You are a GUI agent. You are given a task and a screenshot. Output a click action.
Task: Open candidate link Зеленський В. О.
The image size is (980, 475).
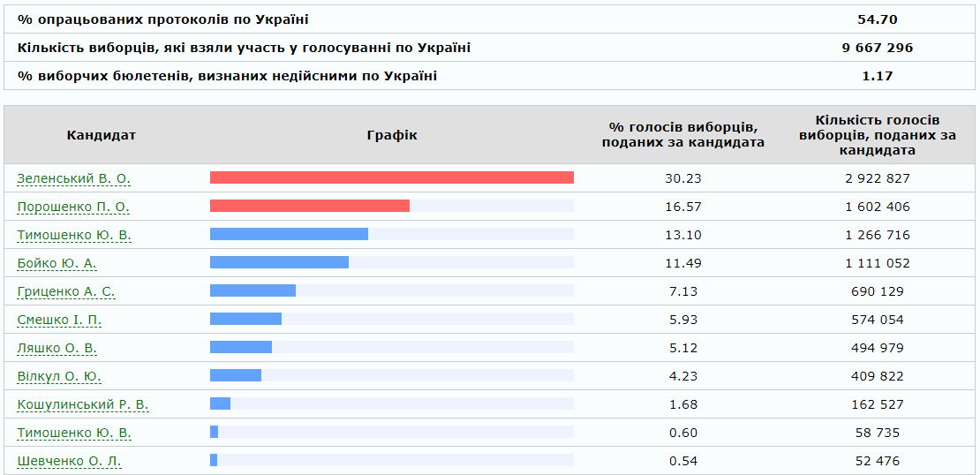pos(73,178)
